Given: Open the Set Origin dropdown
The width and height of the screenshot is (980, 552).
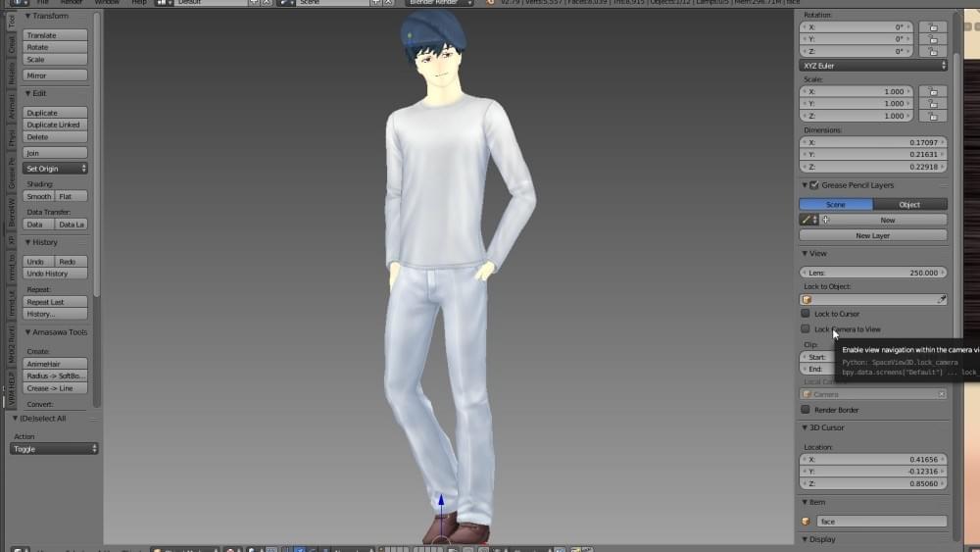Looking at the screenshot, I should [55, 169].
